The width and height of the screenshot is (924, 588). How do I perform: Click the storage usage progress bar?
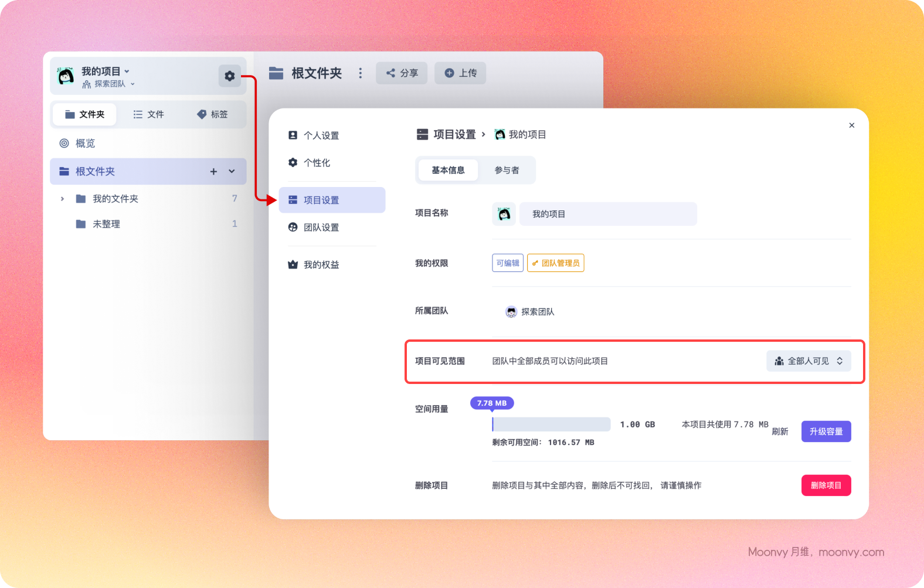(551, 424)
